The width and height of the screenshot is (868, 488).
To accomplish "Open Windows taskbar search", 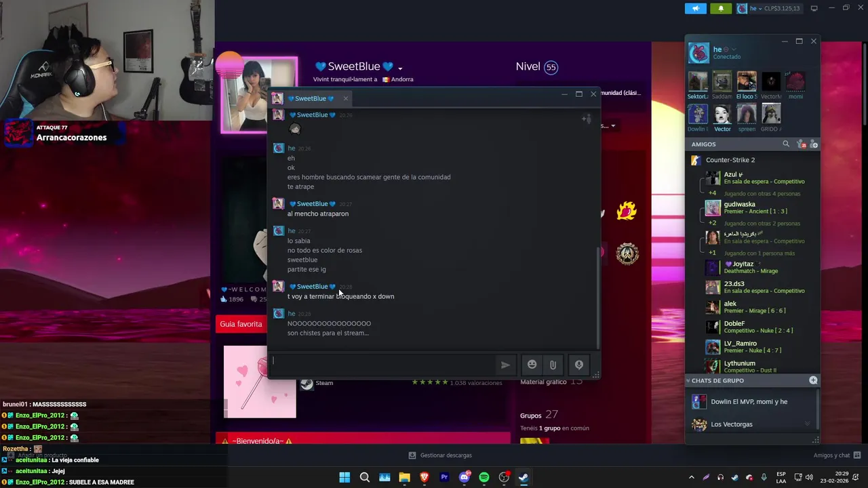I will [364, 477].
